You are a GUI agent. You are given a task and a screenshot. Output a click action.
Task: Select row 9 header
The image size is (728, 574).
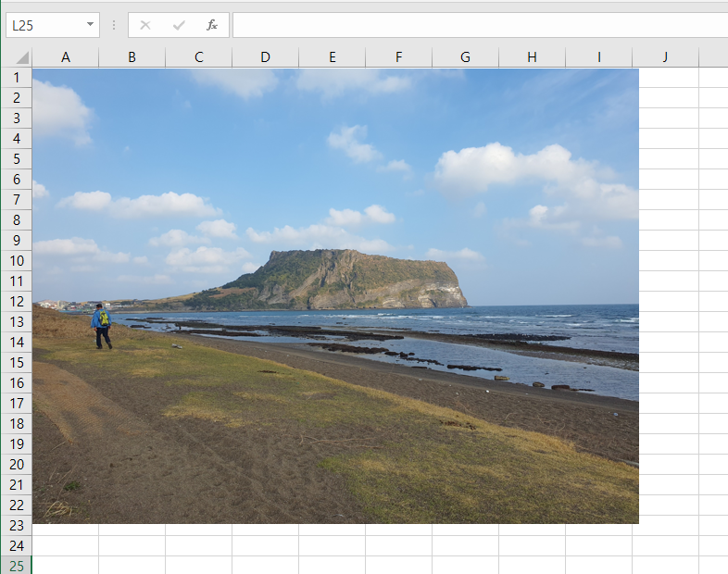click(x=17, y=241)
